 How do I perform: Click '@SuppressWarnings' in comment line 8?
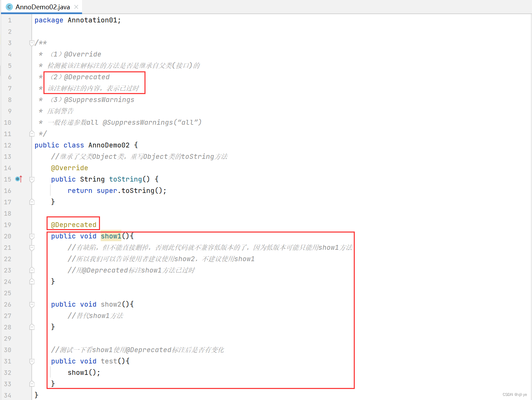pos(99,100)
